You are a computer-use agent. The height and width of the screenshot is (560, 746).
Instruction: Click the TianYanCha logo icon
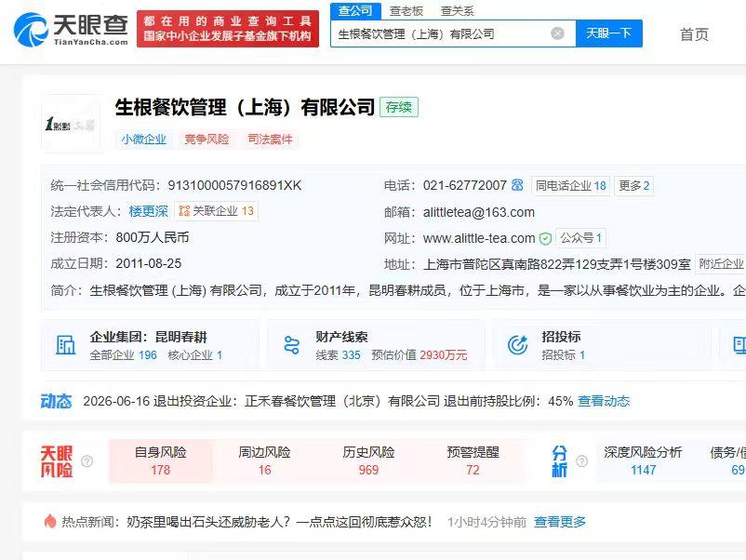point(31,29)
